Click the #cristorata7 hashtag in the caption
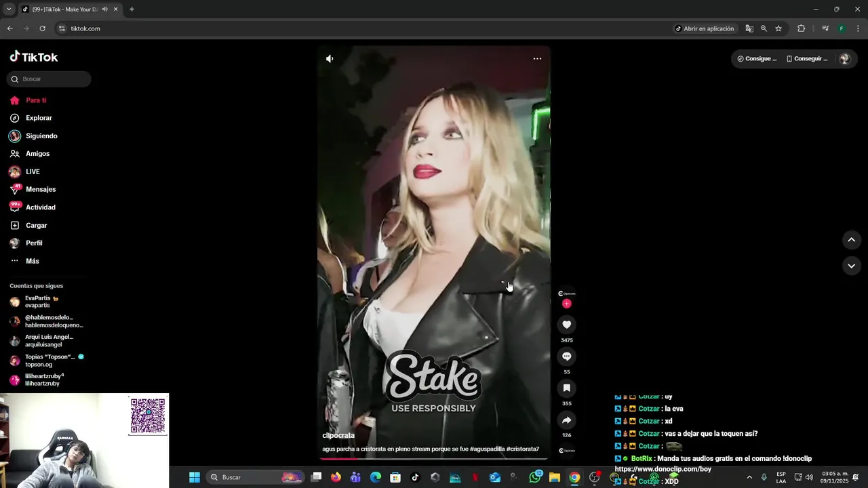 tap(523, 449)
